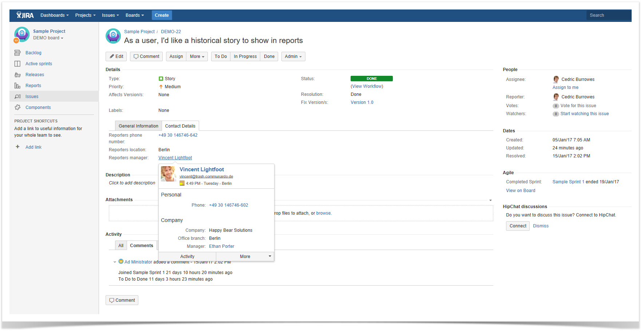
Task: Open the Releases ship icon
Action: click(x=17, y=75)
